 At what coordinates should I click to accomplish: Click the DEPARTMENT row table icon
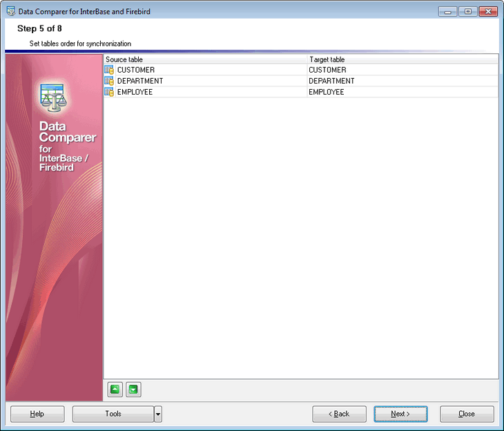pyautogui.click(x=109, y=81)
